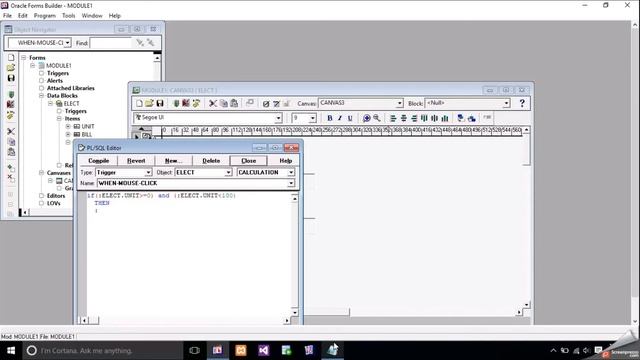The width and height of the screenshot is (640, 360).
Task: Click Paste clipboard icon in Layout Editor toolbar
Action: coord(234,103)
